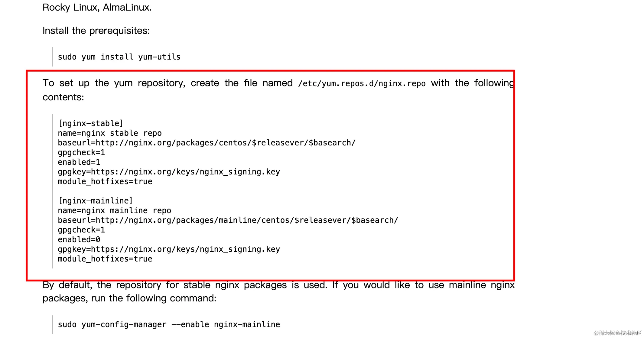Click the first gpgkey nginx_signing.key line
This screenshot has width=644, height=338.
pos(169,172)
